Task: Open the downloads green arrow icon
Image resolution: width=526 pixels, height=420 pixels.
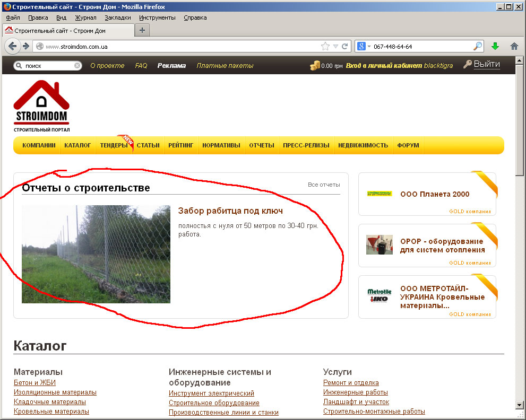Action: coord(495,46)
